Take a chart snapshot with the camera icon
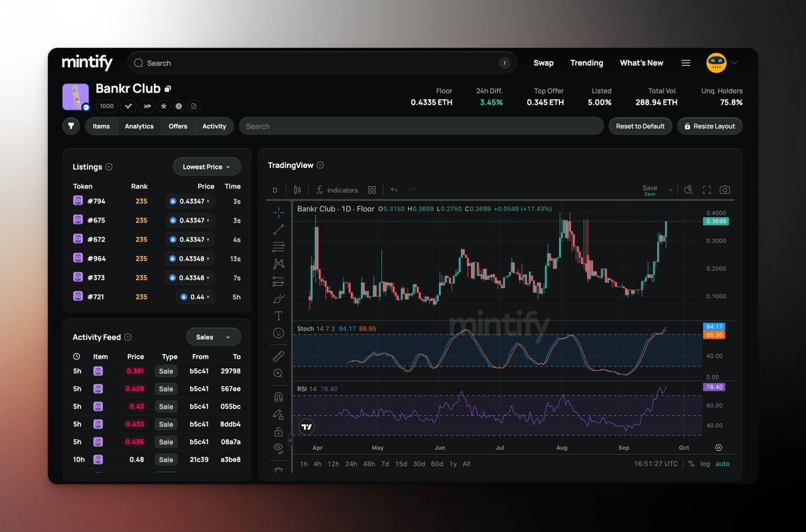 [x=725, y=190]
